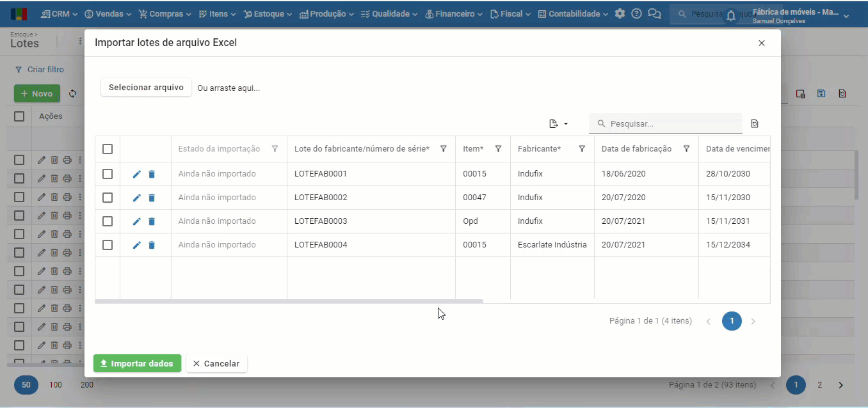Screen dimensions: 868x408
Task: Edit the LOTEFAB0002 row with pencil icon
Action: (x=136, y=198)
